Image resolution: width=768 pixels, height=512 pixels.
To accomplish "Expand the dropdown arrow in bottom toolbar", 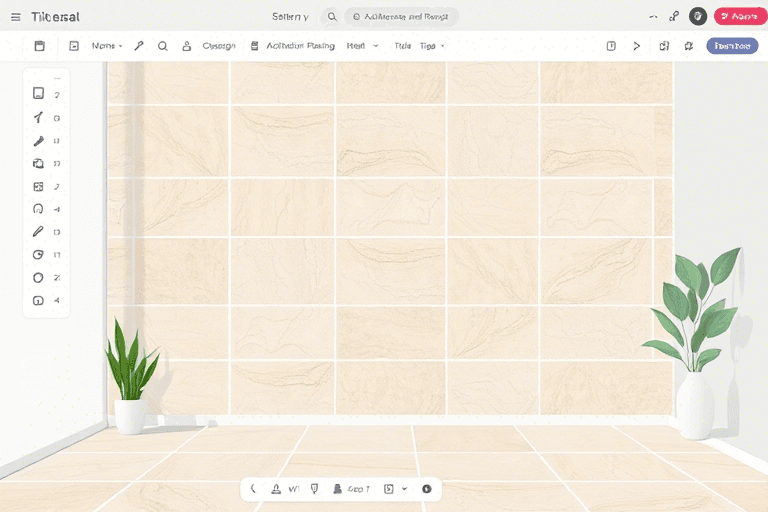I will pos(404,489).
